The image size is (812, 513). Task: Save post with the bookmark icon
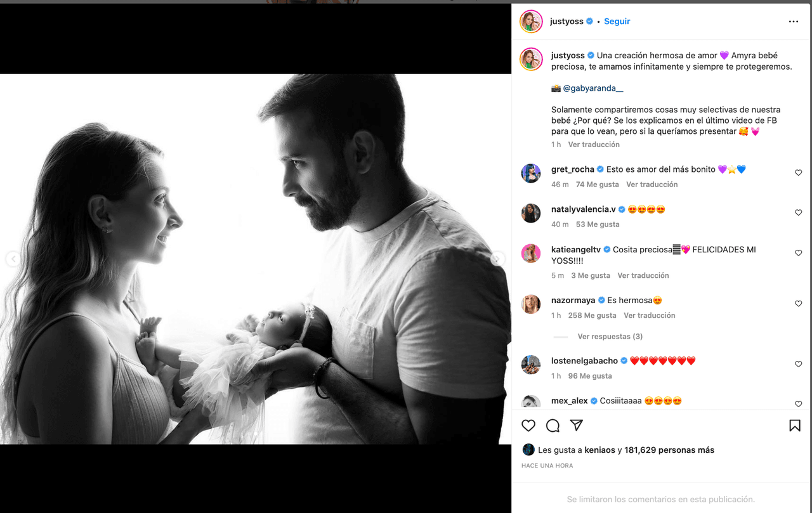click(x=794, y=425)
